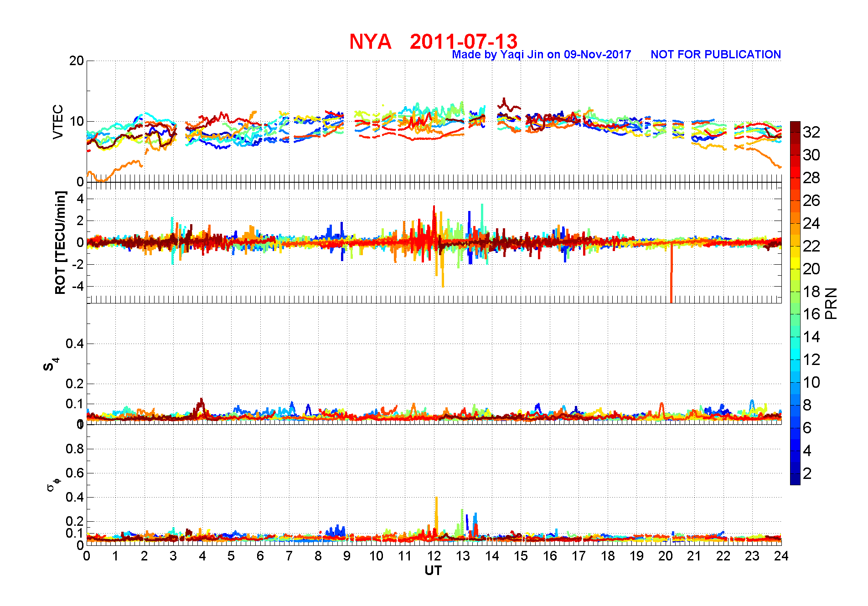Click the plot title 'NYA 2011-07-13'

(x=433, y=41)
